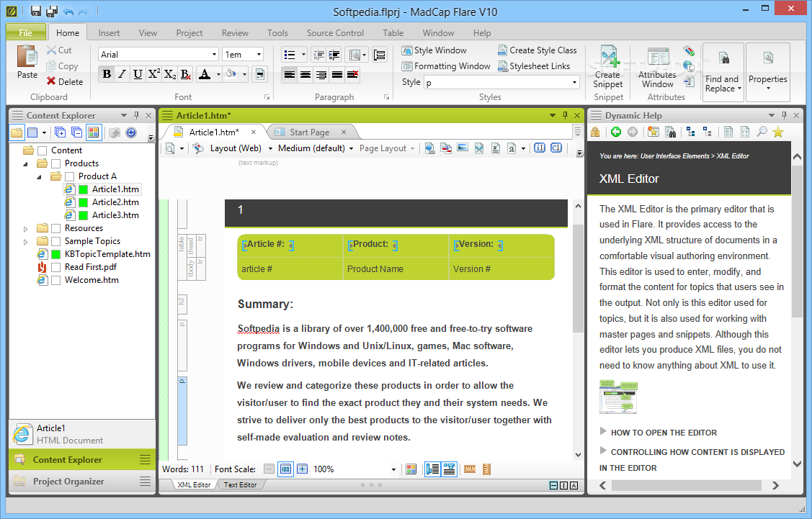
Task: Show the vertical ruler in the editor
Action: [486, 469]
